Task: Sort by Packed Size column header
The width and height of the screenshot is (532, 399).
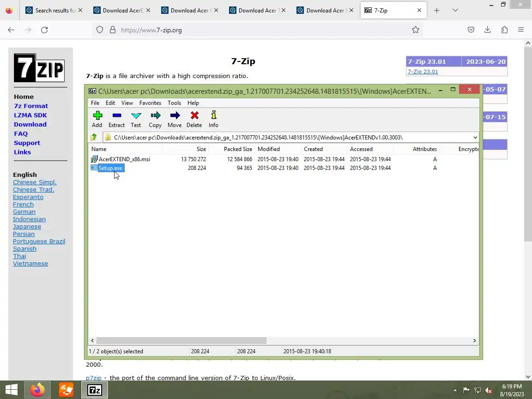Action: pos(232,149)
